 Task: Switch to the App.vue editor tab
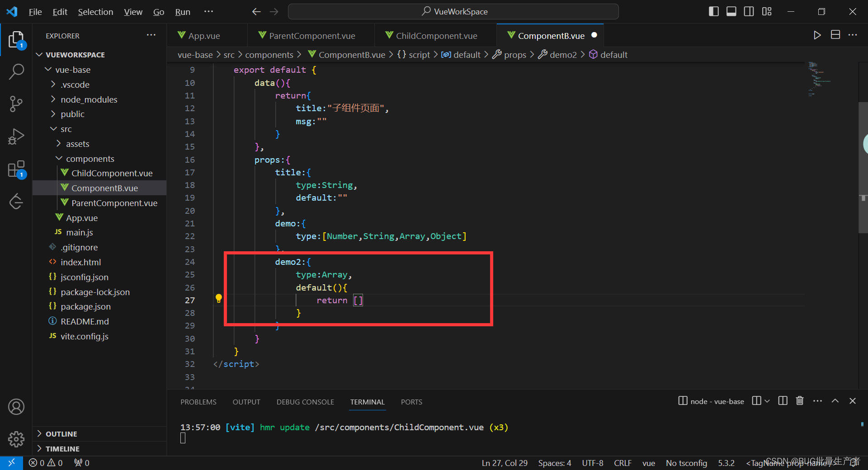[207, 35]
